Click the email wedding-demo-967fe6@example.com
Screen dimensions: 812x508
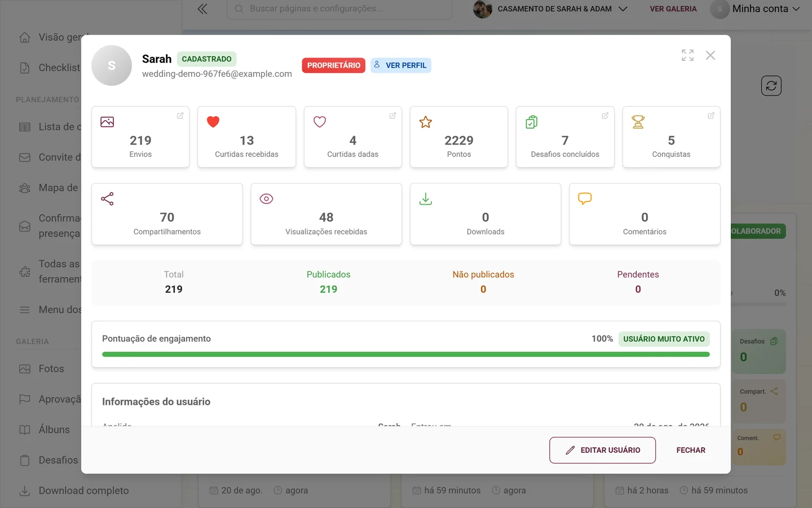(x=217, y=74)
